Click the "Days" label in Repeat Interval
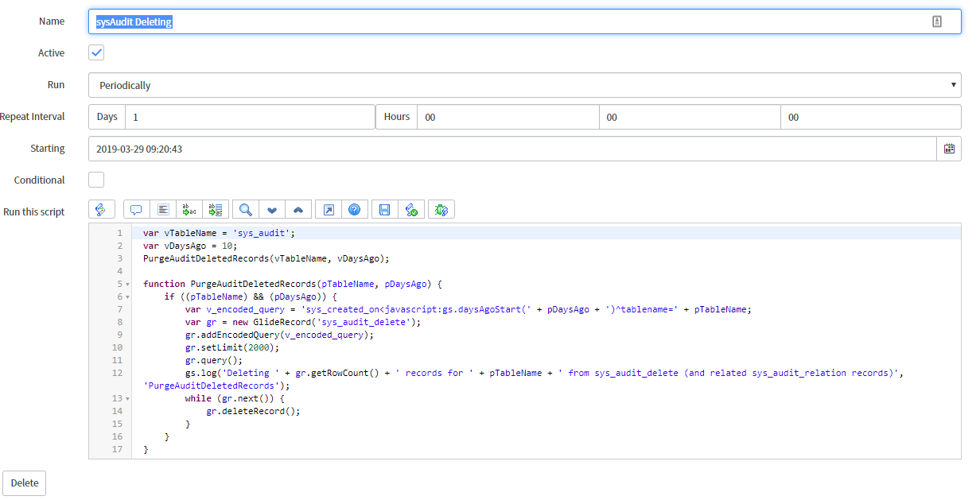The width and height of the screenshot is (980, 500). (107, 117)
